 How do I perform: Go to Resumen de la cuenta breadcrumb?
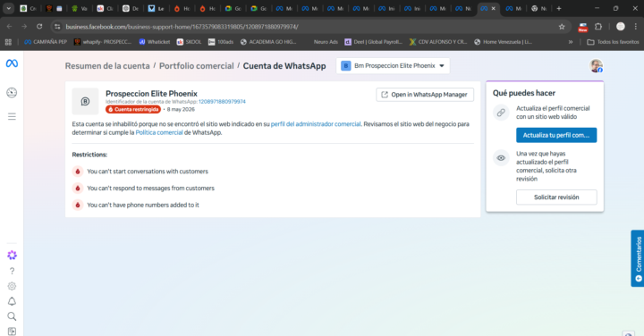click(107, 66)
